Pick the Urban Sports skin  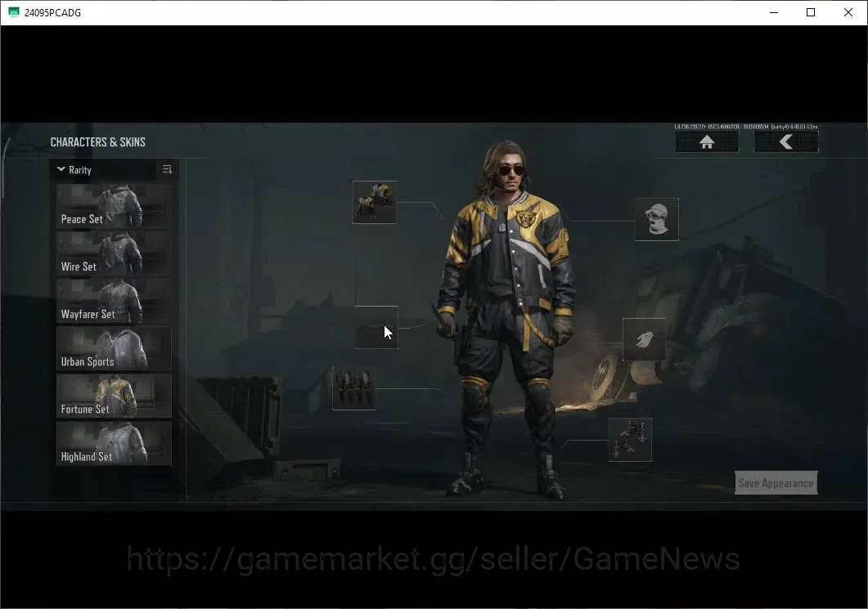click(x=114, y=348)
